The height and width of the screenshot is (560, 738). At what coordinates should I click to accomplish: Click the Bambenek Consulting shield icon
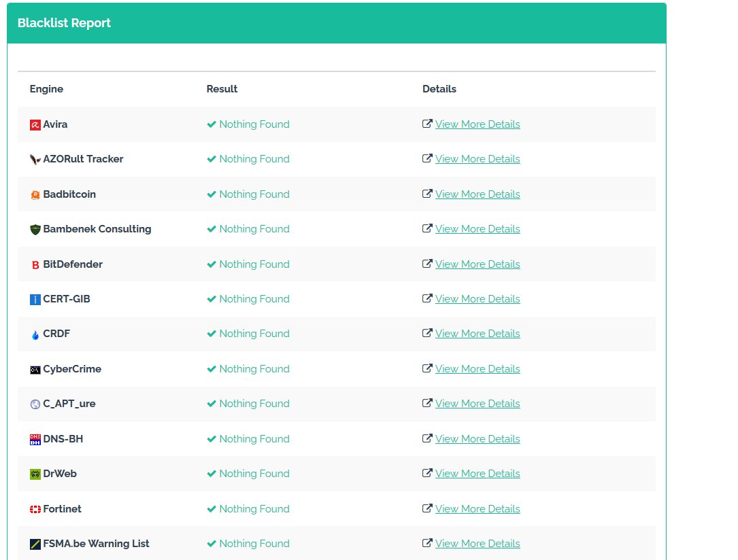35,230
